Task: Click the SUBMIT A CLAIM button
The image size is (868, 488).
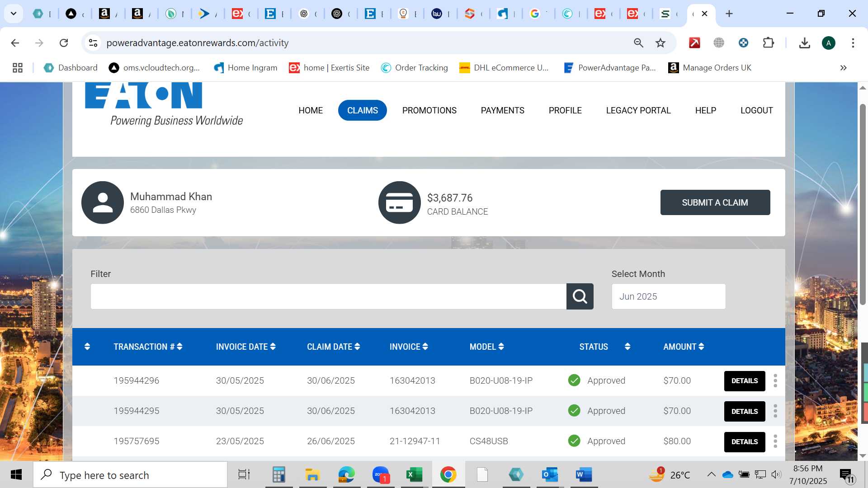Action: (715, 202)
